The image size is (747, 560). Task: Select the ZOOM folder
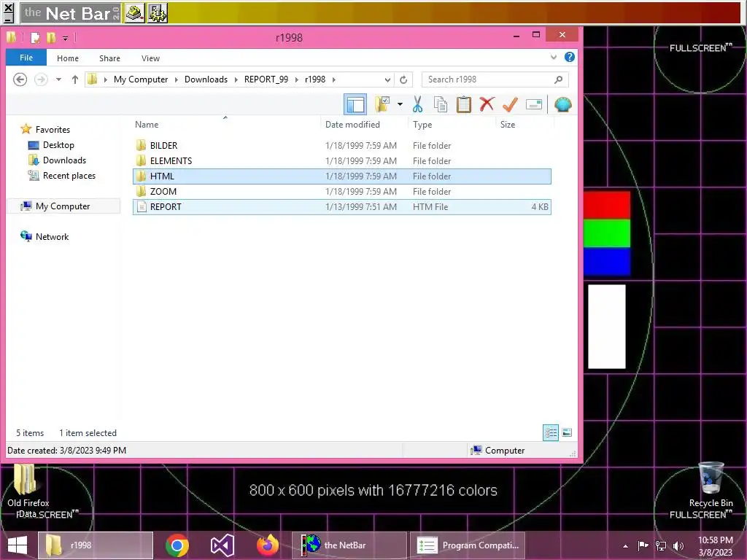point(342,192)
